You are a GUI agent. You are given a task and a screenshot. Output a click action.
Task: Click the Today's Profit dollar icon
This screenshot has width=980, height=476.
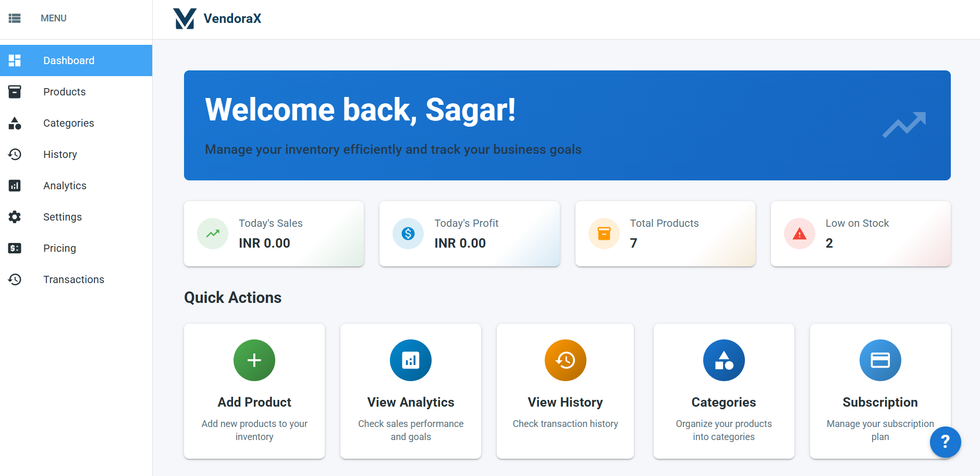pos(408,234)
